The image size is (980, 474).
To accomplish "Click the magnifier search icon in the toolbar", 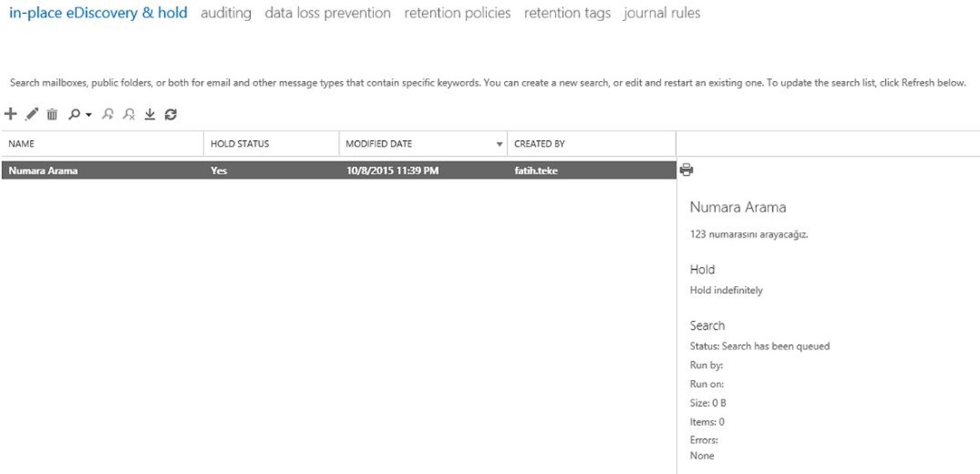I will [x=74, y=114].
